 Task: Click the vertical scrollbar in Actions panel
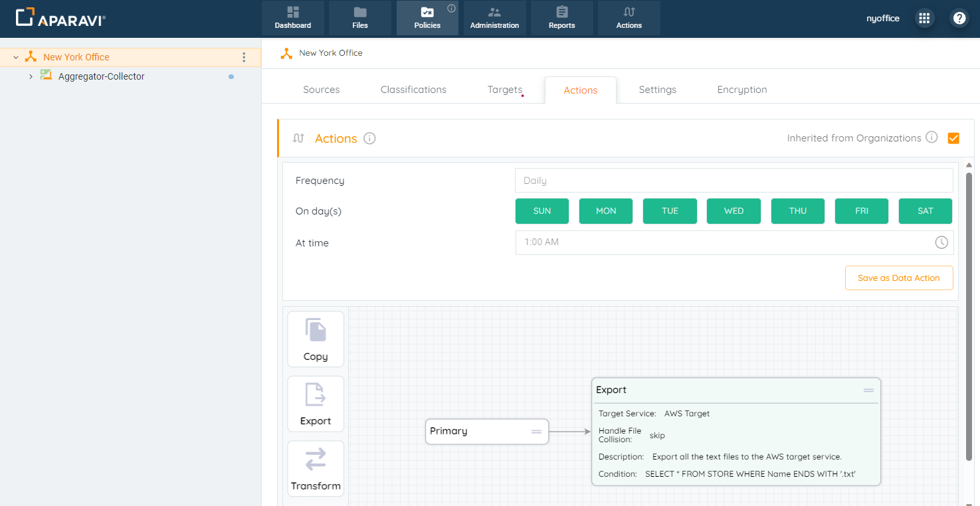[x=969, y=312]
